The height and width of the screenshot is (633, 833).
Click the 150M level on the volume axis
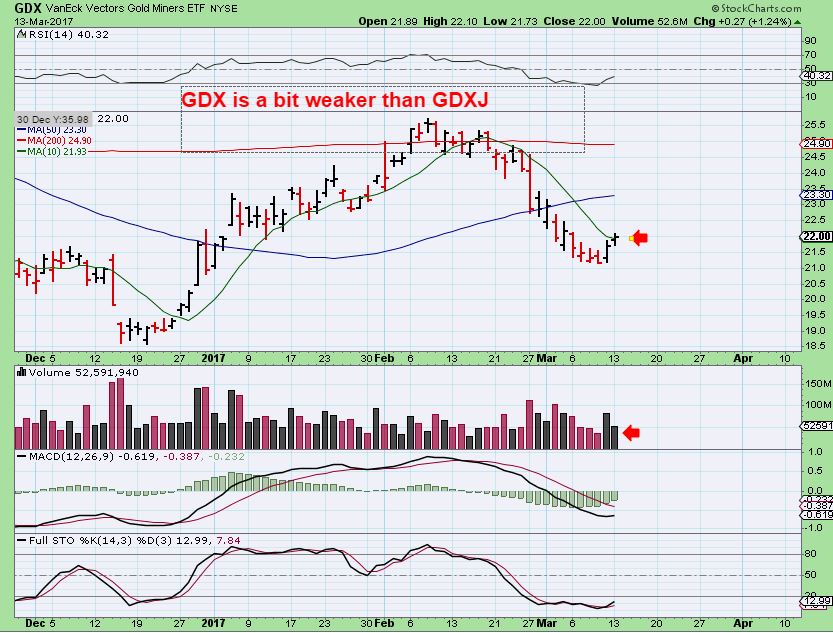tap(818, 383)
